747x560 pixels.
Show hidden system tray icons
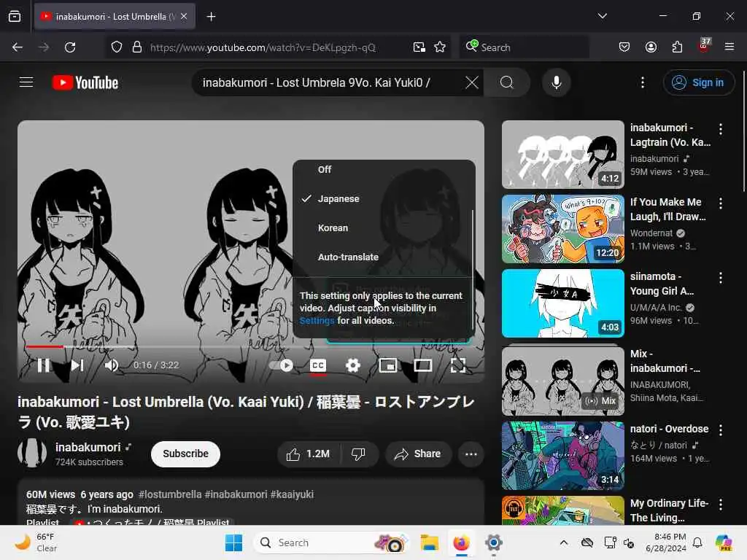coord(564,542)
